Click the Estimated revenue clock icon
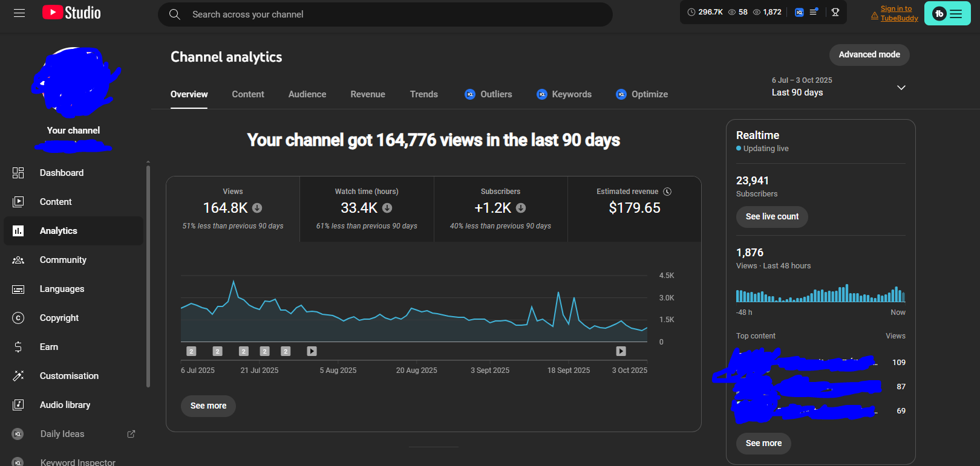 click(x=667, y=192)
